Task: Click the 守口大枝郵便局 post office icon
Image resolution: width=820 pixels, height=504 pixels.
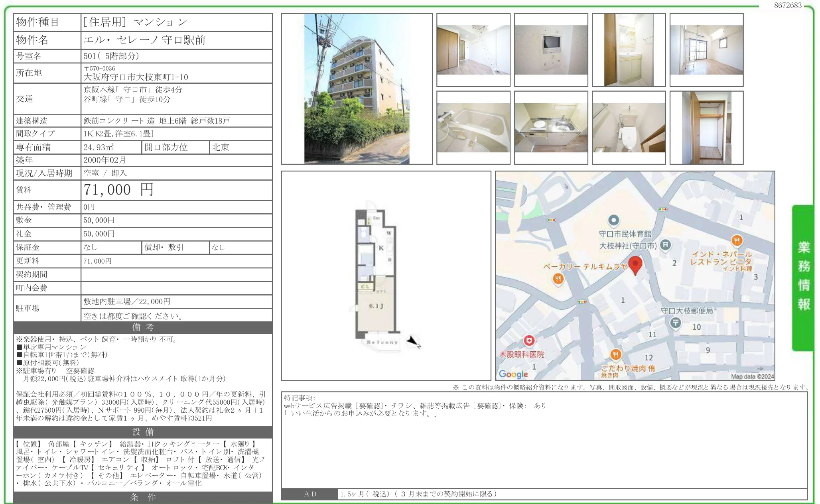Action: [675, 322]
